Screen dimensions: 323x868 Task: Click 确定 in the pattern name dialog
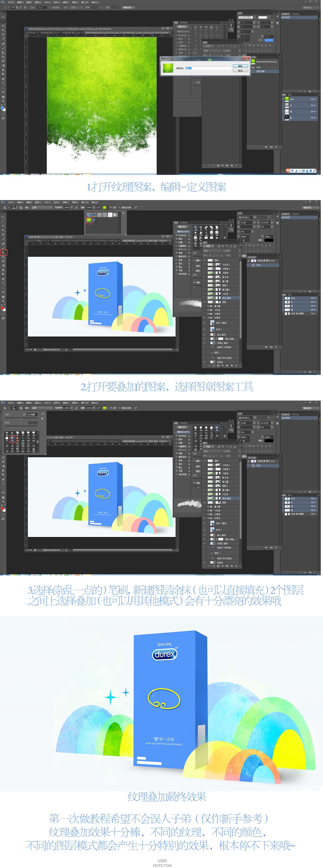[x=241, y=66]
